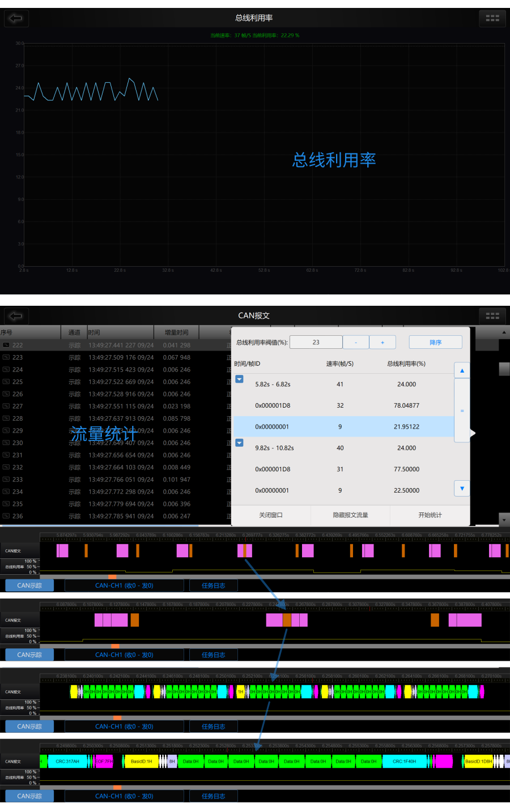Click the message icon of row 230
This screenshot has width=510, height=812.
tap(6, 443)
